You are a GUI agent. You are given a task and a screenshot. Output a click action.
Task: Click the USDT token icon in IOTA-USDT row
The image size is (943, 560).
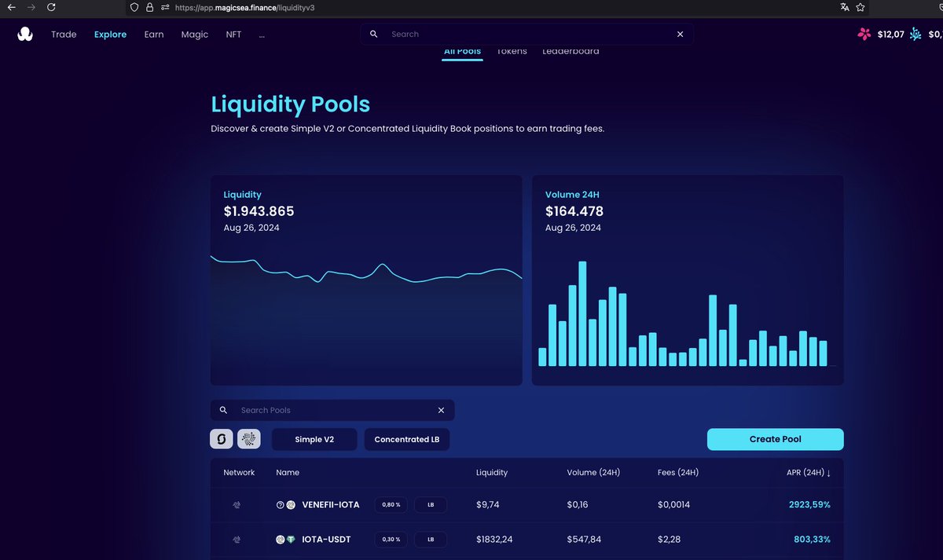point(289,540)
